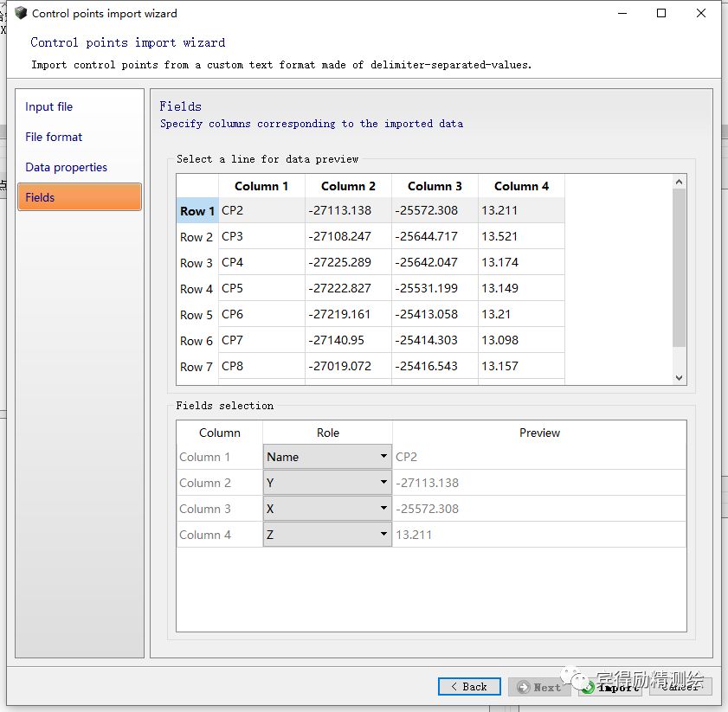Select Row 7 header in preview

(197, 367)
